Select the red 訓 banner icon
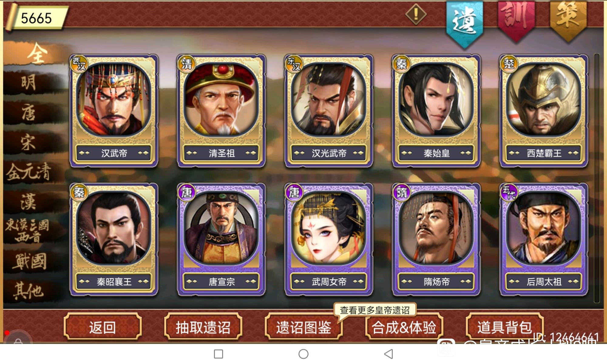Image resolution: width=607 pixels, height=364 pixels. [516, 21]
